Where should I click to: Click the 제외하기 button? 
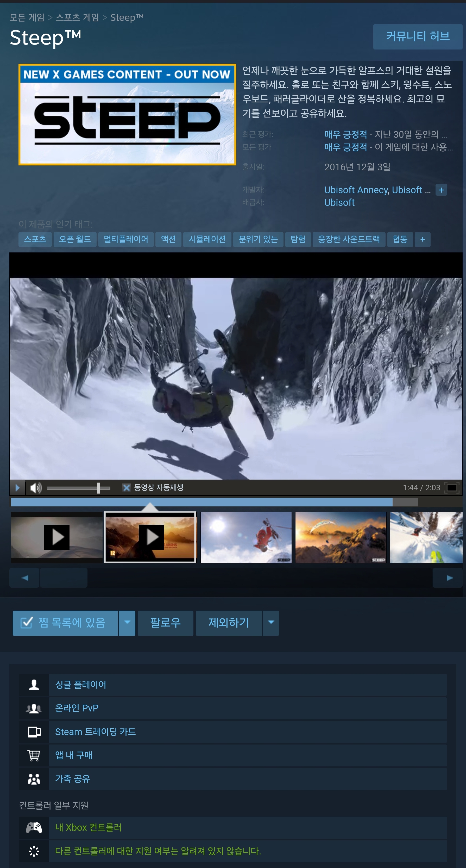pos(229,623)
